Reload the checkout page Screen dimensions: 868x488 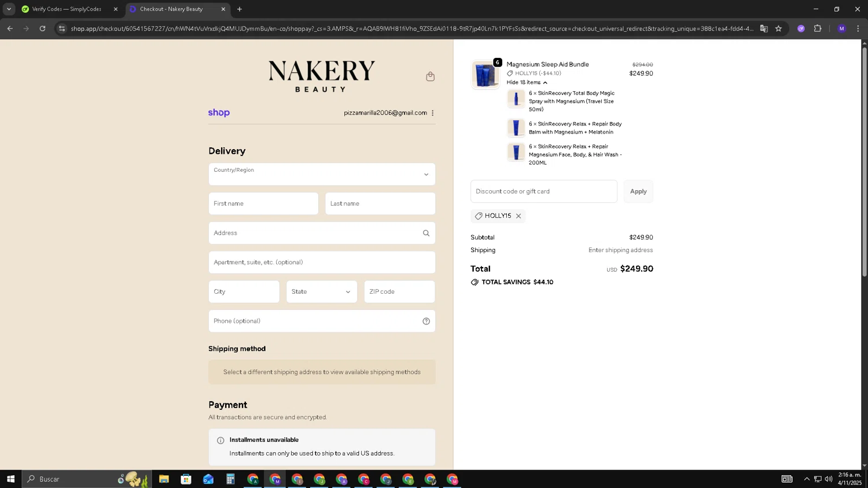point(42,28)
